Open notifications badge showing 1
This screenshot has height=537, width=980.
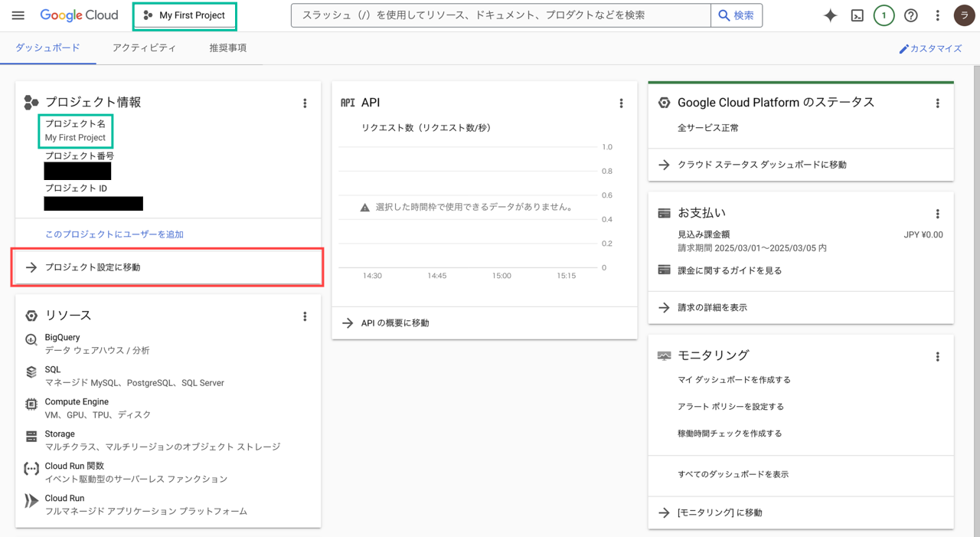(884, 15)
